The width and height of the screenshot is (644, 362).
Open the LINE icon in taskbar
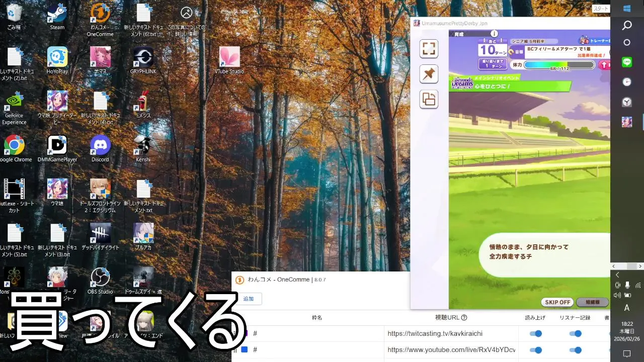tap(627, 62)
